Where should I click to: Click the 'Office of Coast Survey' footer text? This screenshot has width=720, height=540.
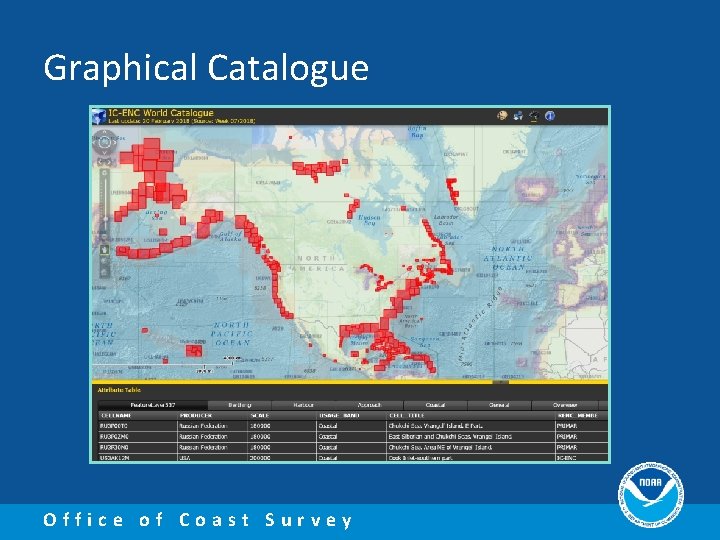pyautogui.click(x=198, y=520)
